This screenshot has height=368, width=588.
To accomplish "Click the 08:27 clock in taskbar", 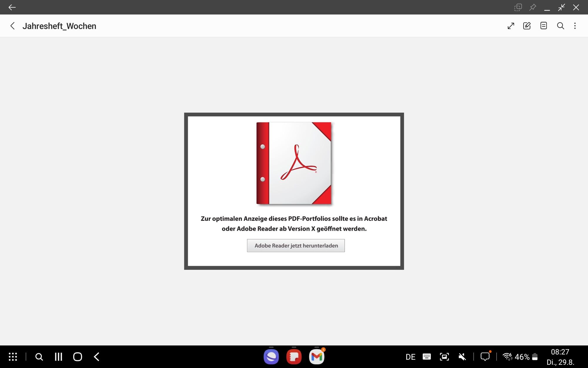I will tap(560, 352).
